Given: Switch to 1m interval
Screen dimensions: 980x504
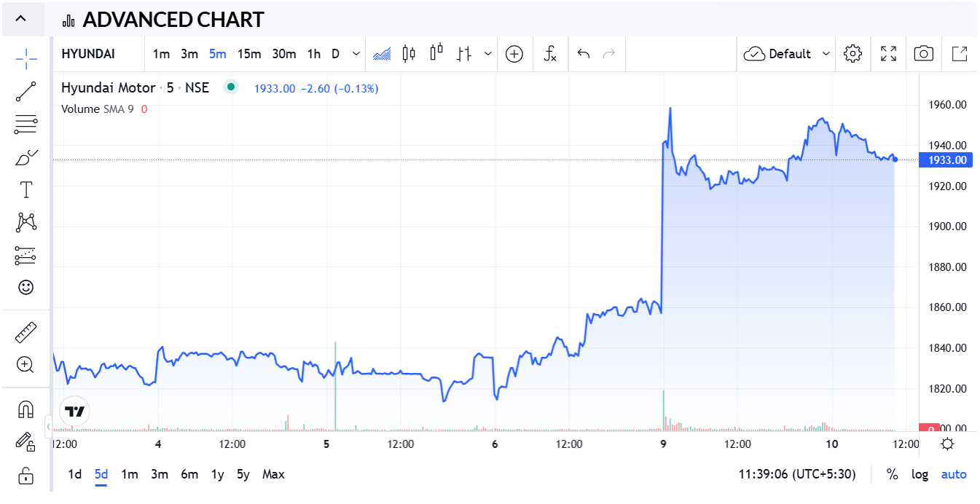Looking at the screenshot, I should [x=161, y=54].
